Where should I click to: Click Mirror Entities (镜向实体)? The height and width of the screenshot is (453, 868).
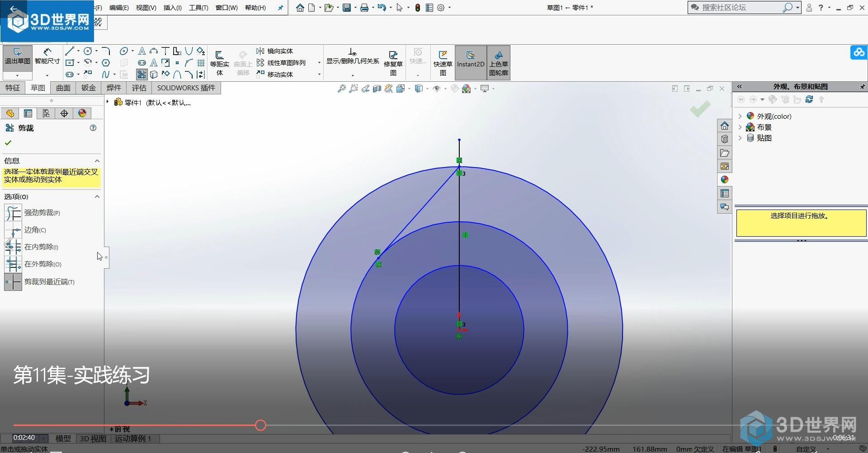(x=275, y=51)
